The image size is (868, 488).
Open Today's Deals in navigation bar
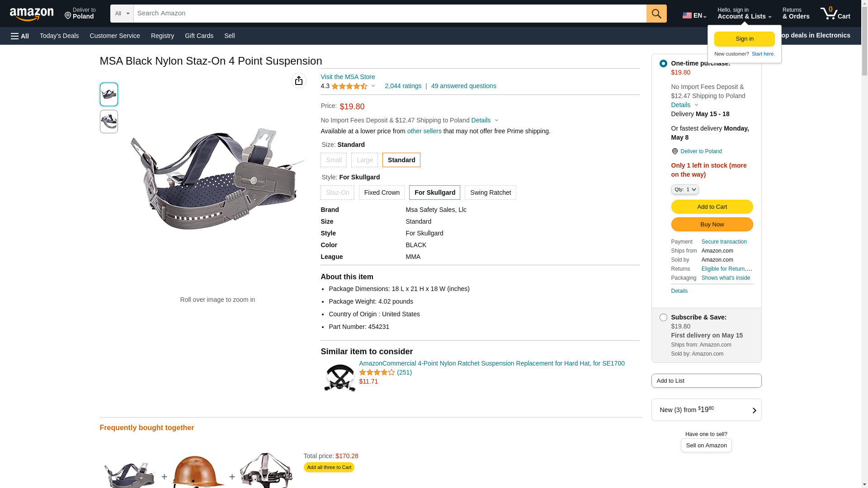click(59, 36)
